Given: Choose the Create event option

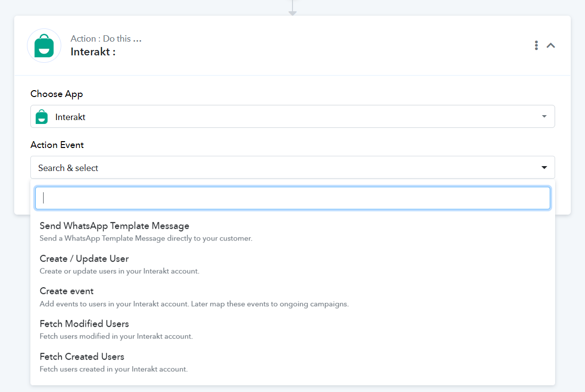Looking at the screenshot, I should pos(292,297).
